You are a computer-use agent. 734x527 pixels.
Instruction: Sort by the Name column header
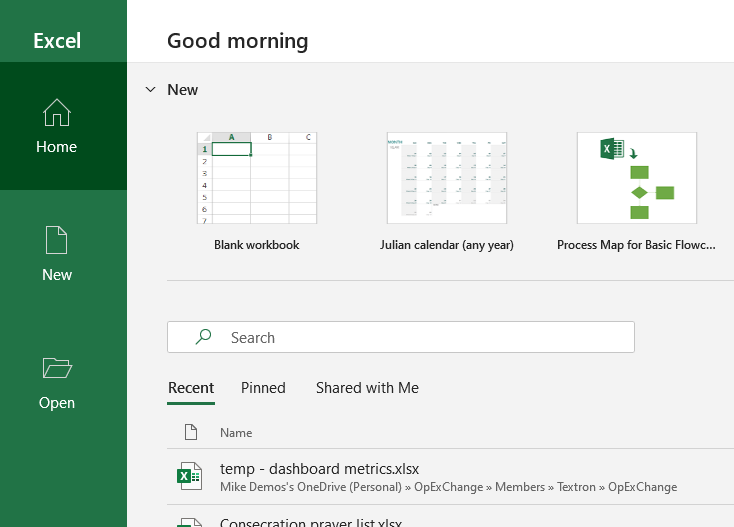pyautogui.click(x=236, y=433)
